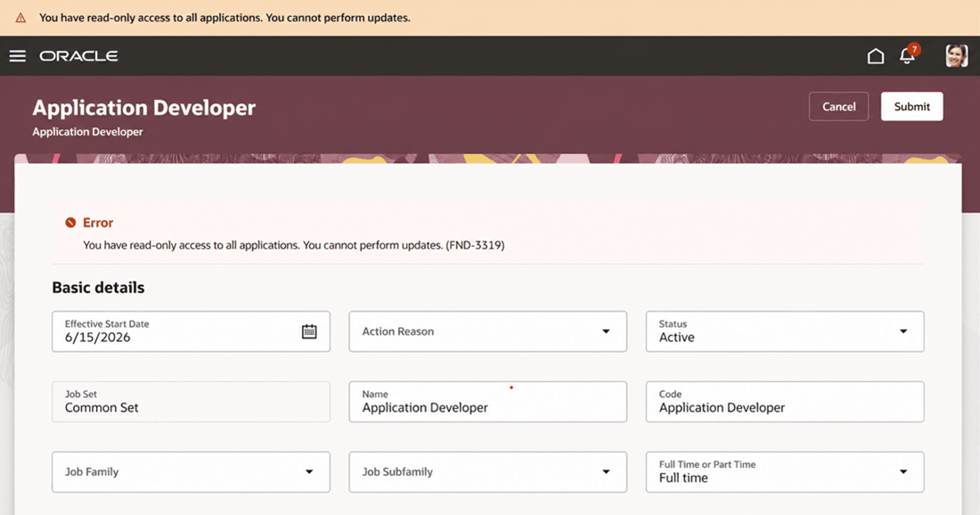Click the Application Developer subtitle under the title
980x515 pixels.
tap(87, 132)
